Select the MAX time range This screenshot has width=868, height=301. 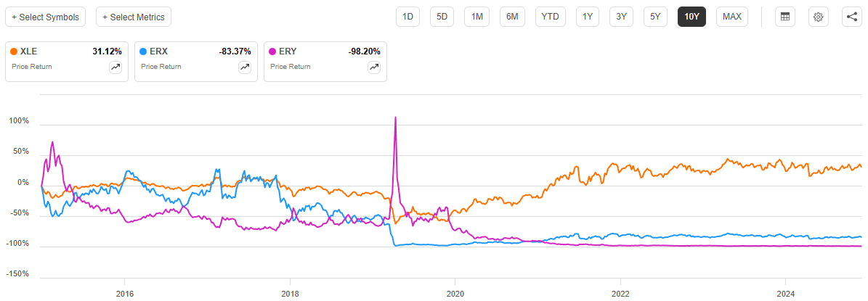tap(732, 17)
